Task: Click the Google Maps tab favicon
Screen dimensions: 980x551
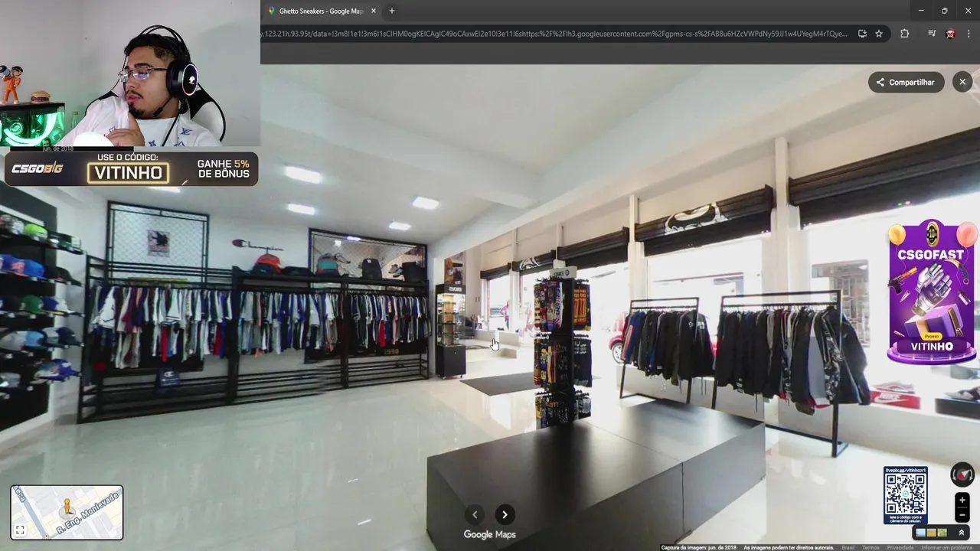Action: (x=271, y=11)
